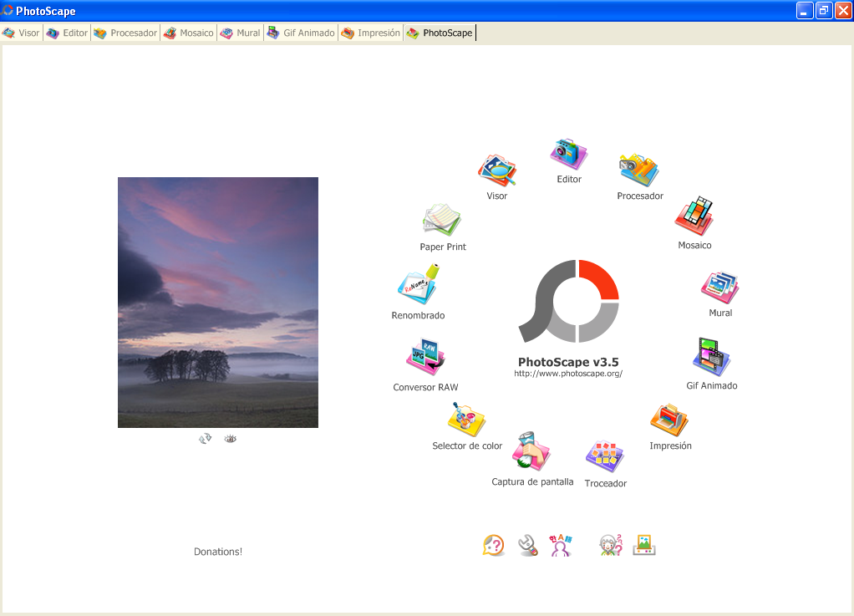
Task: Select the Mosaico tool icon
Action: pos(694,213)
